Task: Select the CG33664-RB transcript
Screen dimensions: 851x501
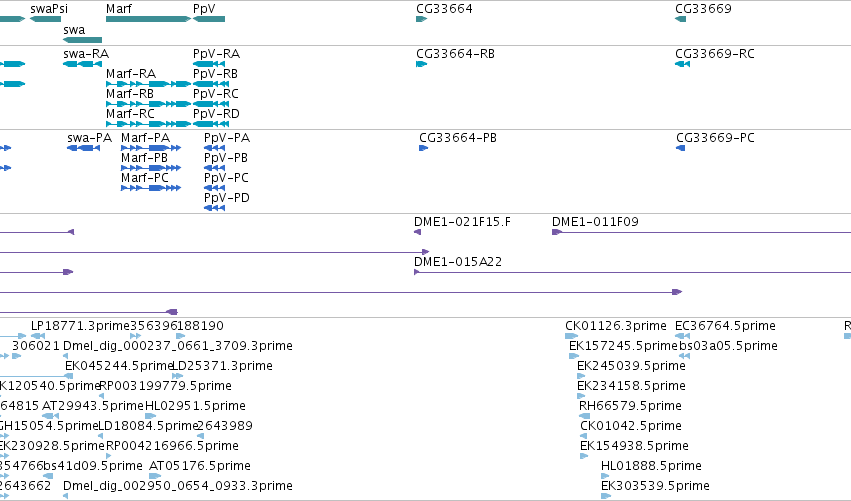Action: tap(422, 64)
